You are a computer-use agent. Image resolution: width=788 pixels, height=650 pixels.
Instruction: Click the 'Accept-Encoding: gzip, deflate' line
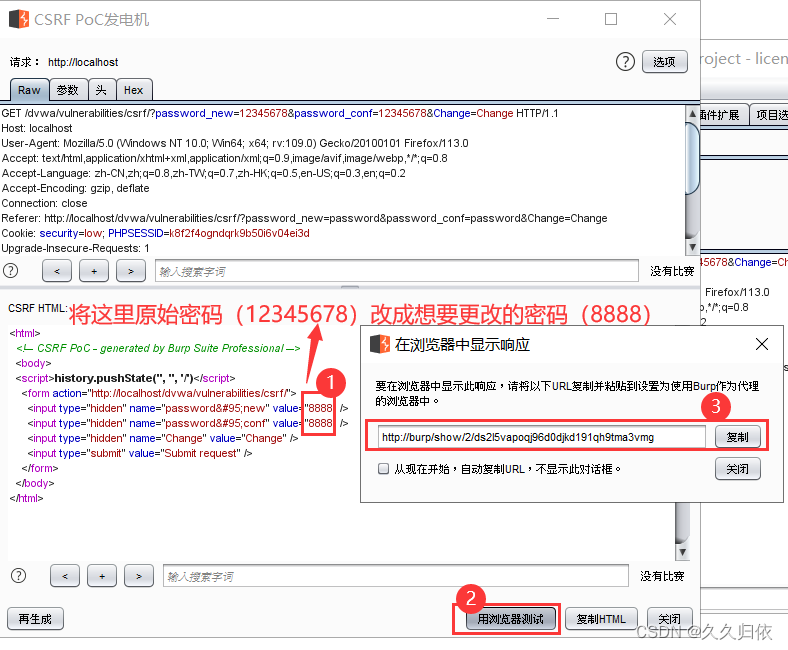(75, 188)
